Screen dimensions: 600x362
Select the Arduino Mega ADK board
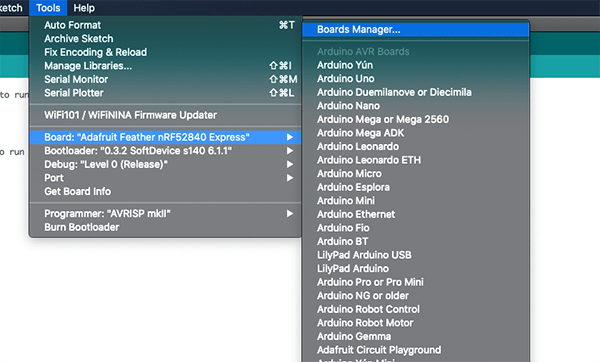[416, 133]
